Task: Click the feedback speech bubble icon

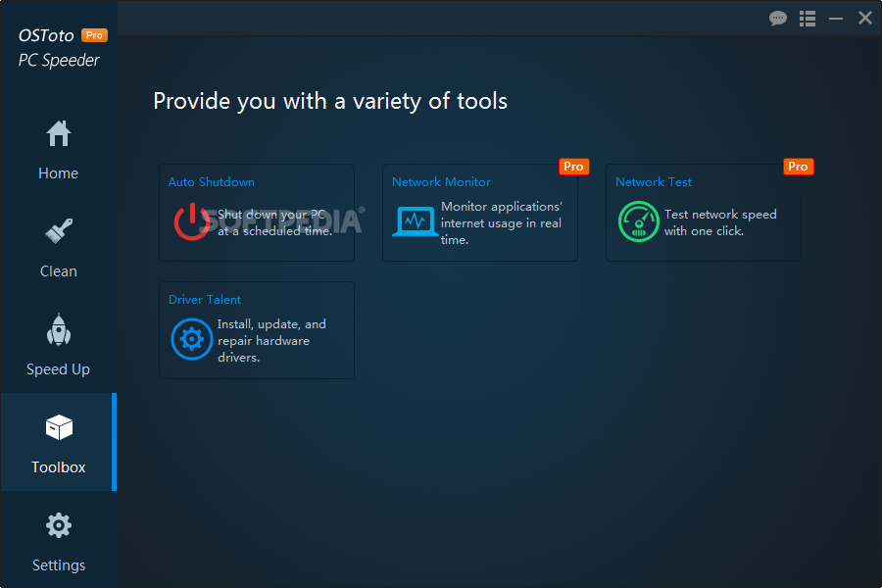Action: pos(778,19)
